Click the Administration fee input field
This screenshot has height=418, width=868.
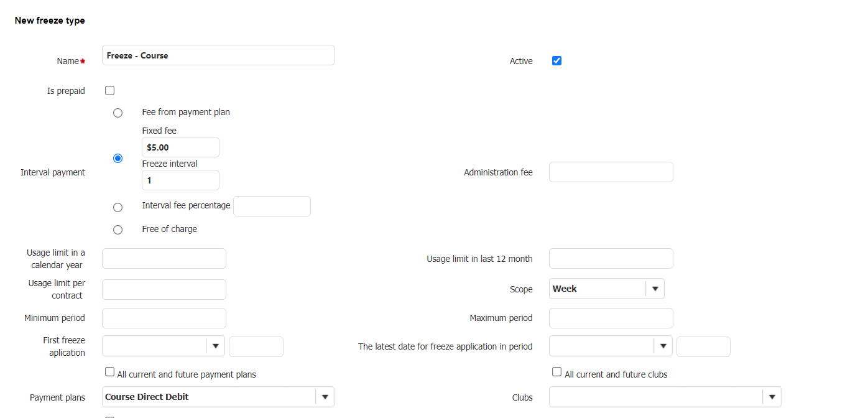[x=611, y=172]
